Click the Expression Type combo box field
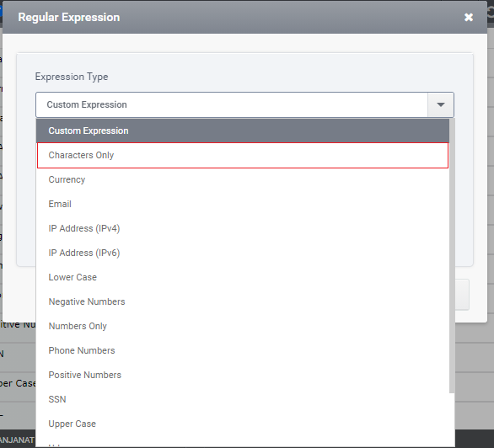 click(244, 104)
